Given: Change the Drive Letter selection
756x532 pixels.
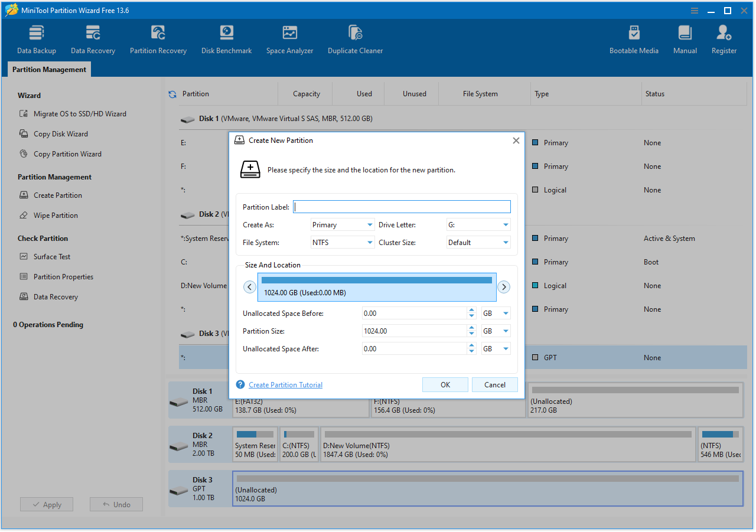Looking at the screenshot, I should point(478,224).
